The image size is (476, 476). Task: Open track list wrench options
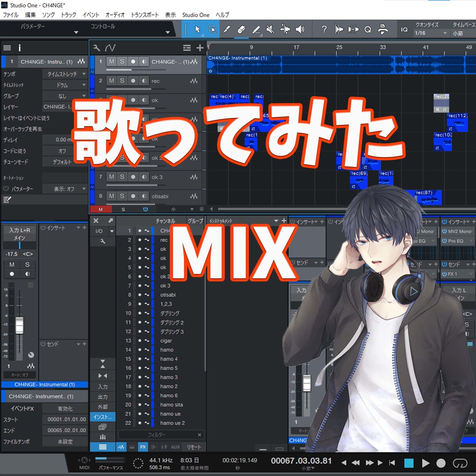point(96,48)
